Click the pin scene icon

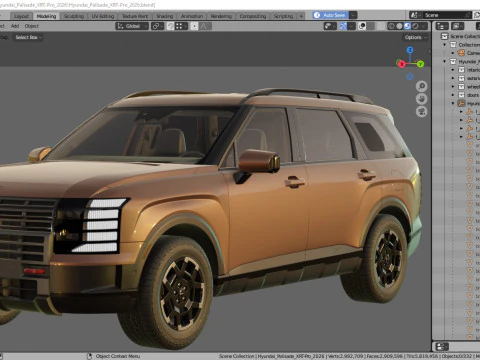[x=468, y=15]
